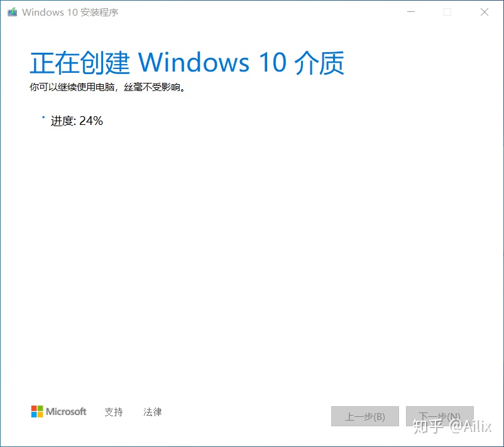Minimize the Windows 10 setup window
Viewport: 504px width, 447px height.
[x=411, y=12]
